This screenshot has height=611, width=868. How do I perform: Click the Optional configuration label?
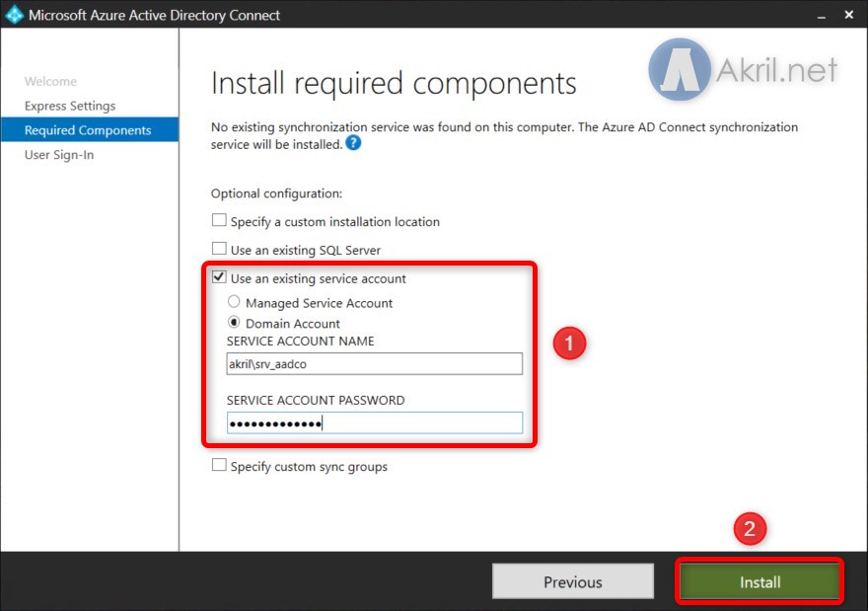tap(277, 193)
